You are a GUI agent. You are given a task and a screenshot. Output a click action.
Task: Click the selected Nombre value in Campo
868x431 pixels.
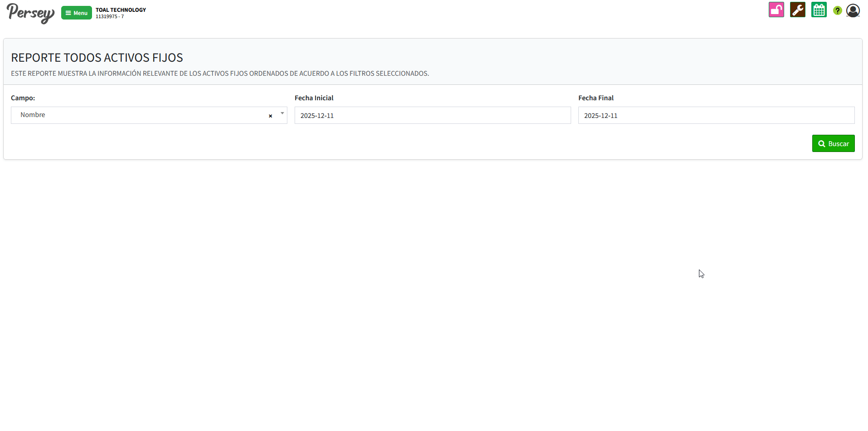(33, 115)
